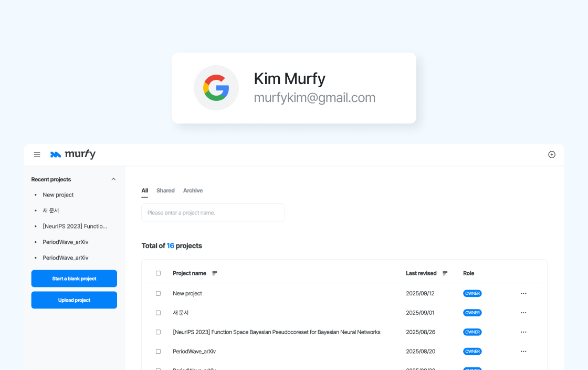This screenshot has width=588, height=370.
Task: Click the 2025/09/01 date cell
Action: pos(420,313)
